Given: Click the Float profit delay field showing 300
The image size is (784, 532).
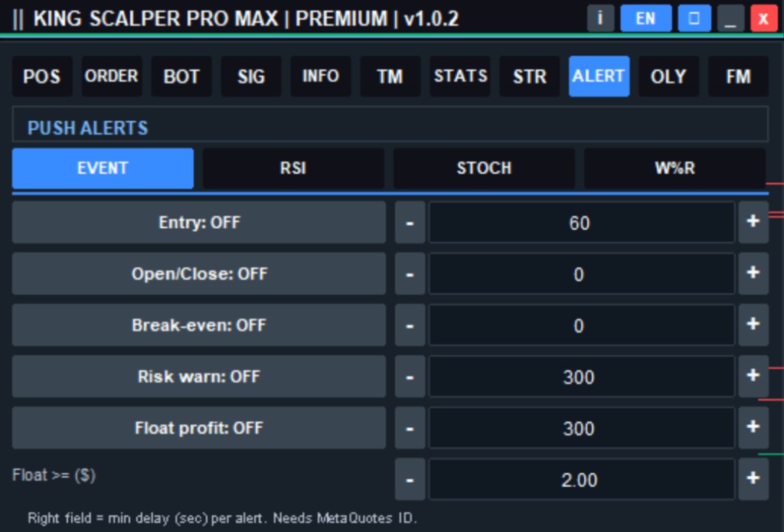Looking at the screenshot, I should click(582, 429).
